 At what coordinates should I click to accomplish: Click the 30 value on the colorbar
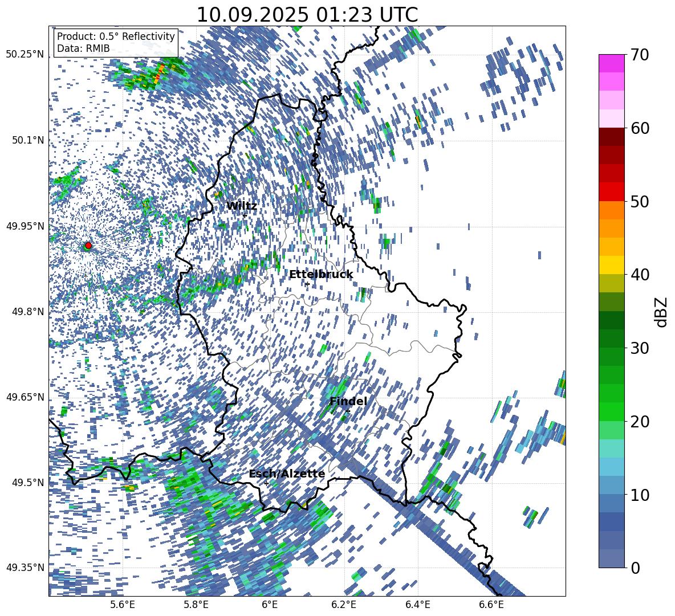tap(639, 348)
